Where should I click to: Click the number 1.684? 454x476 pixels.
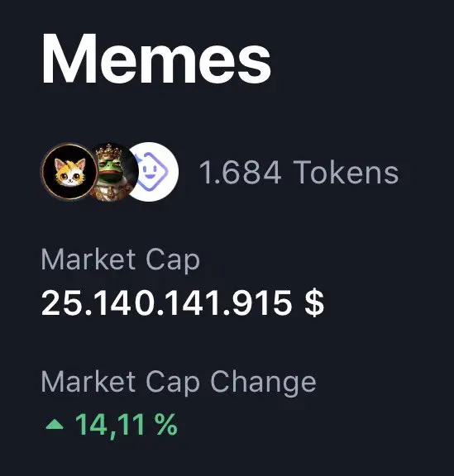pos(240,173)
